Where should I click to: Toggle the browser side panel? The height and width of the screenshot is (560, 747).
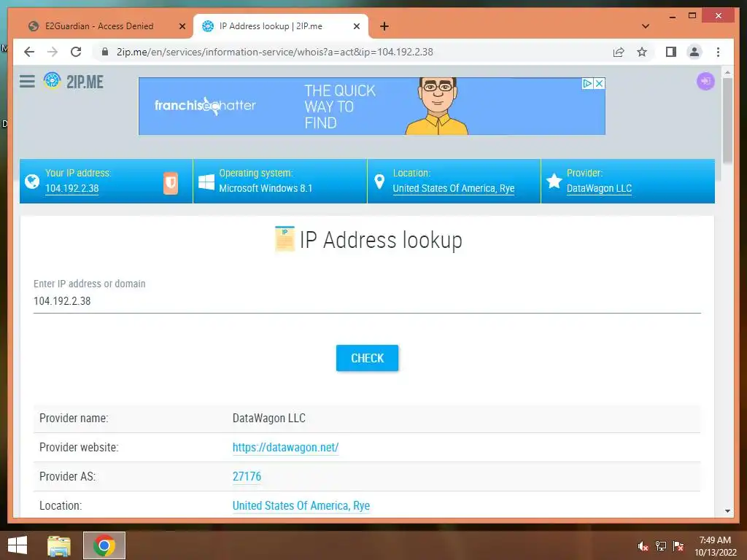[x=671, y=52]
